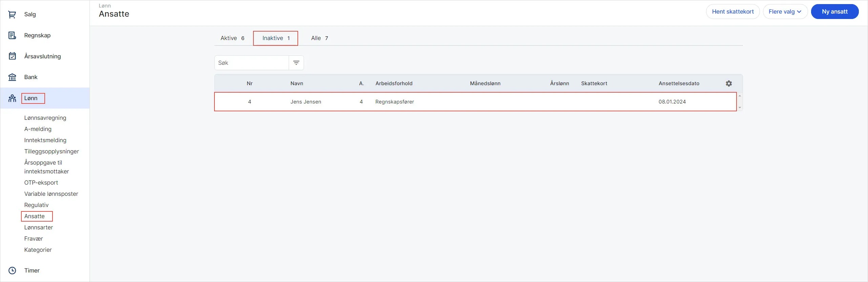Go to Inntektsmelding submenu
The width and height of the screenshot is (868, 282).
pyautogui.click(x=45, y=140)
